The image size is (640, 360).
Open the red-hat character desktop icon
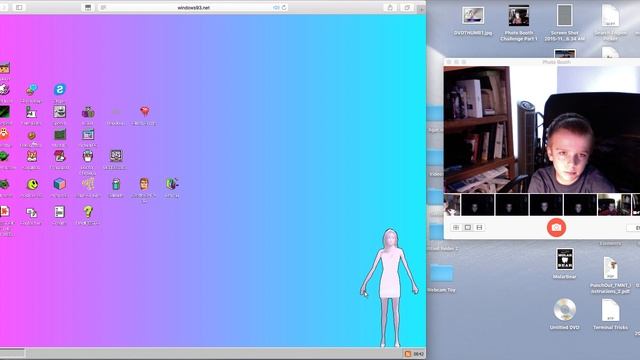pyautogui.click(x=60, y=156)
